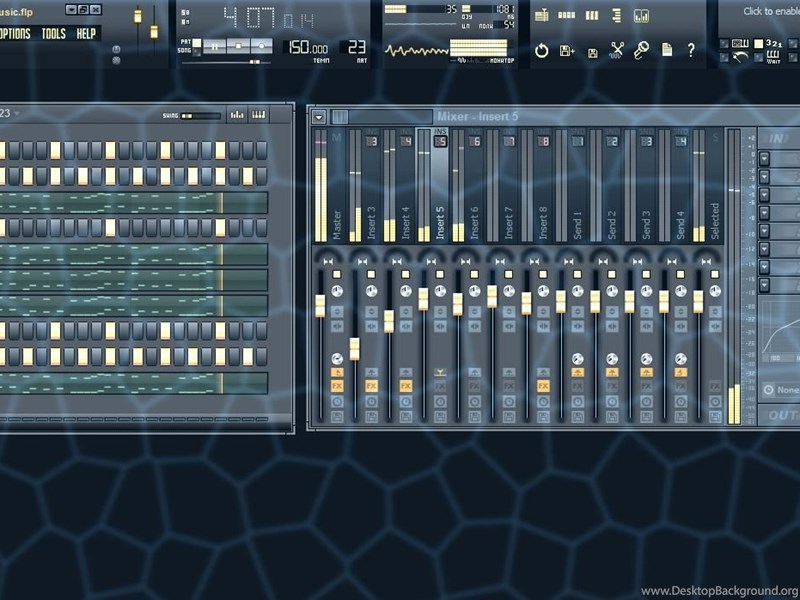Open the fourth effect slot arrow

point(764,213)
